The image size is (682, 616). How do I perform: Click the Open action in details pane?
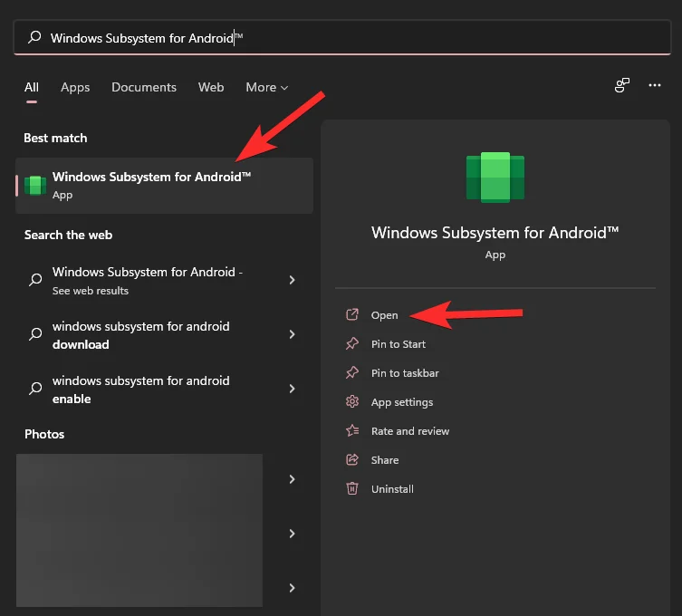384,315
